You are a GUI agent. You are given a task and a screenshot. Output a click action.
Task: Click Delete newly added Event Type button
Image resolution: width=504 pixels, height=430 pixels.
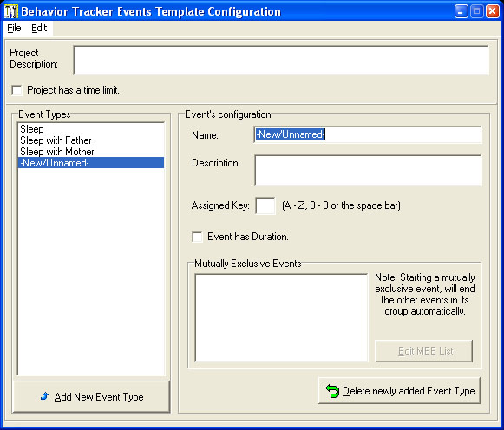coord(399,391)
